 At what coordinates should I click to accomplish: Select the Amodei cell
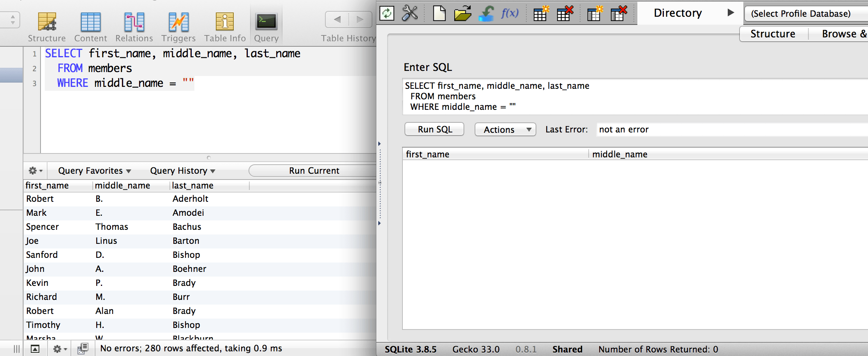pyautogui.click(x=189, y=213)
